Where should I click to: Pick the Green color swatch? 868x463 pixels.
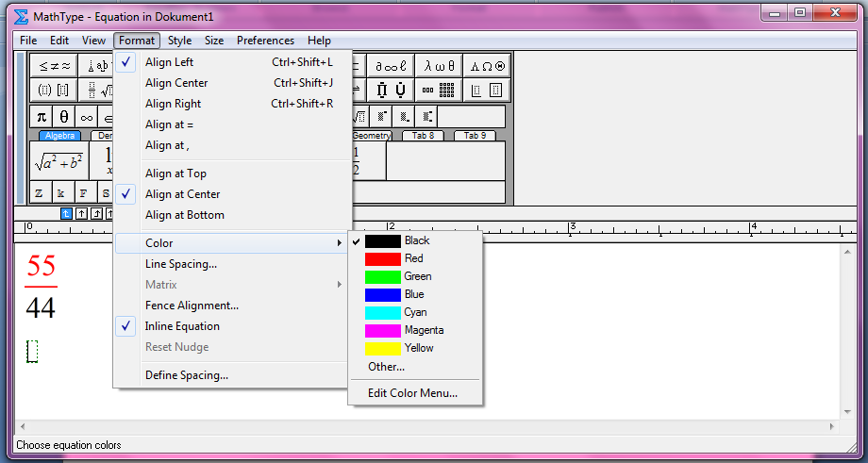pyautogui.click(x=382, y=276)
